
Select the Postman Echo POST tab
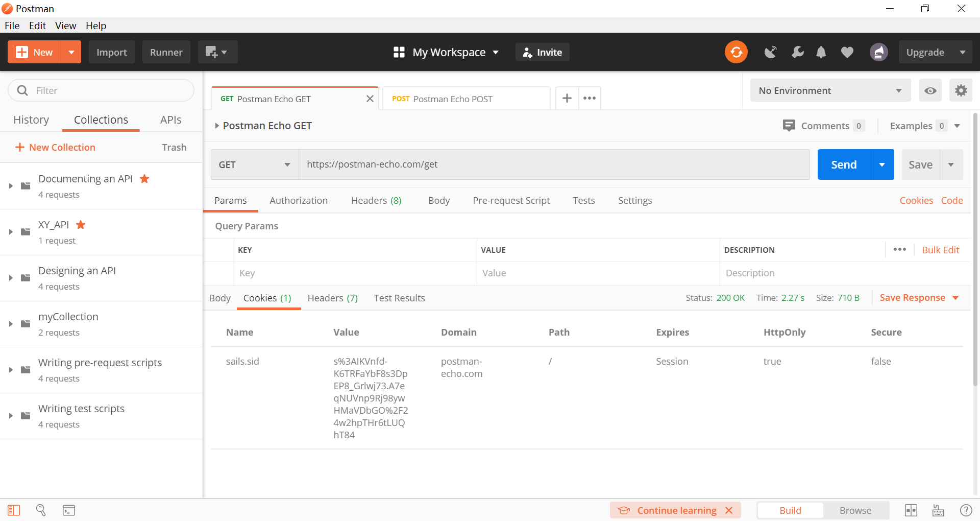466,99
